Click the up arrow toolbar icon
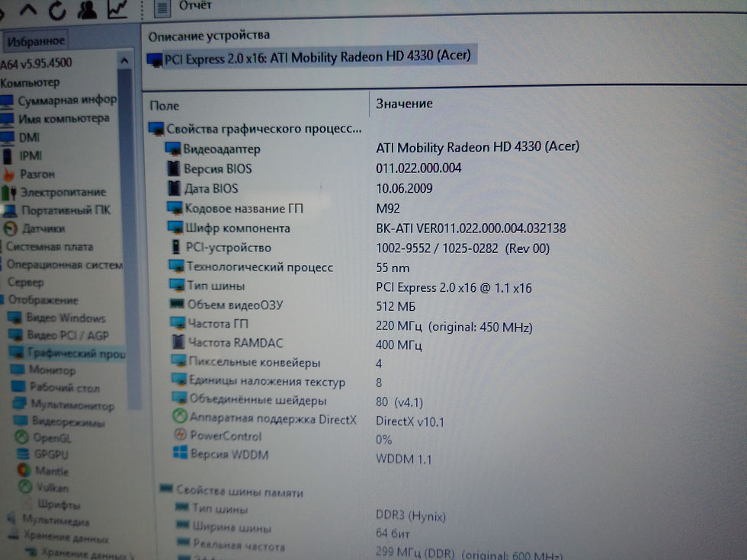The width and height of the screenshot is (747, 560). click(29, 11)
